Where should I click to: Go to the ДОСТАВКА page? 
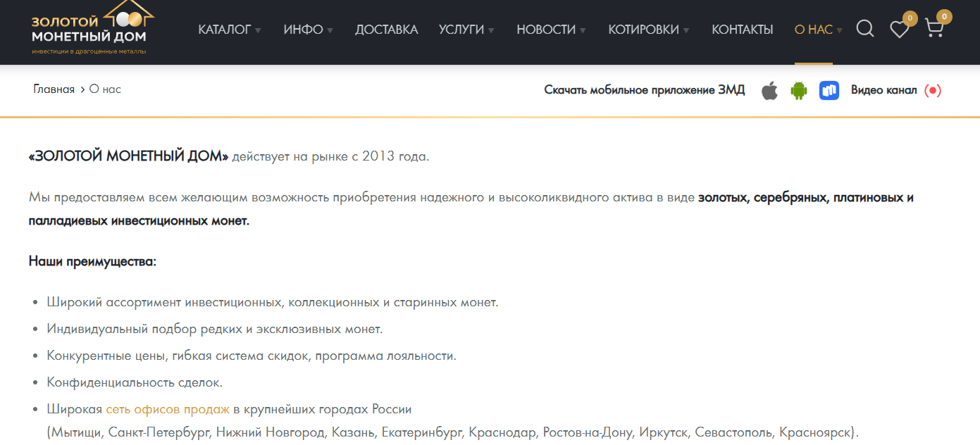point(386,30)
